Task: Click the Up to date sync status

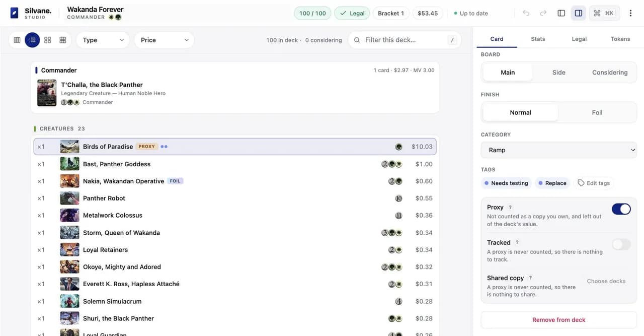Action: click(471, 13)
